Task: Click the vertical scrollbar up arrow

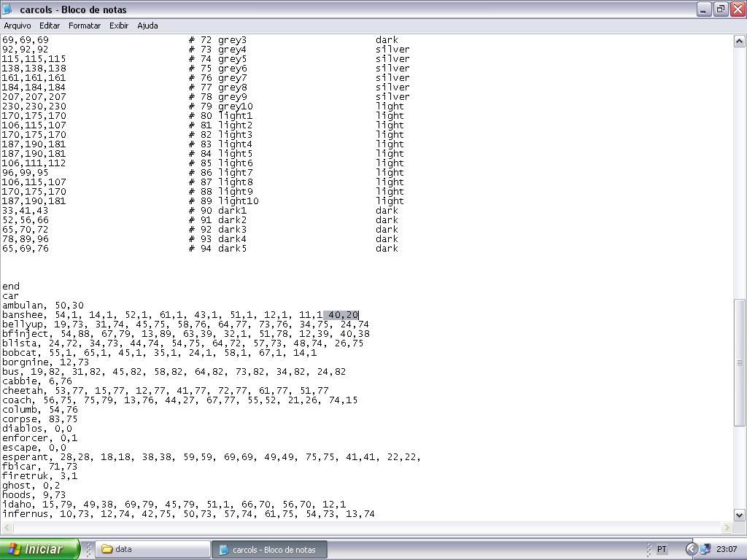Action: coord(739,42)
